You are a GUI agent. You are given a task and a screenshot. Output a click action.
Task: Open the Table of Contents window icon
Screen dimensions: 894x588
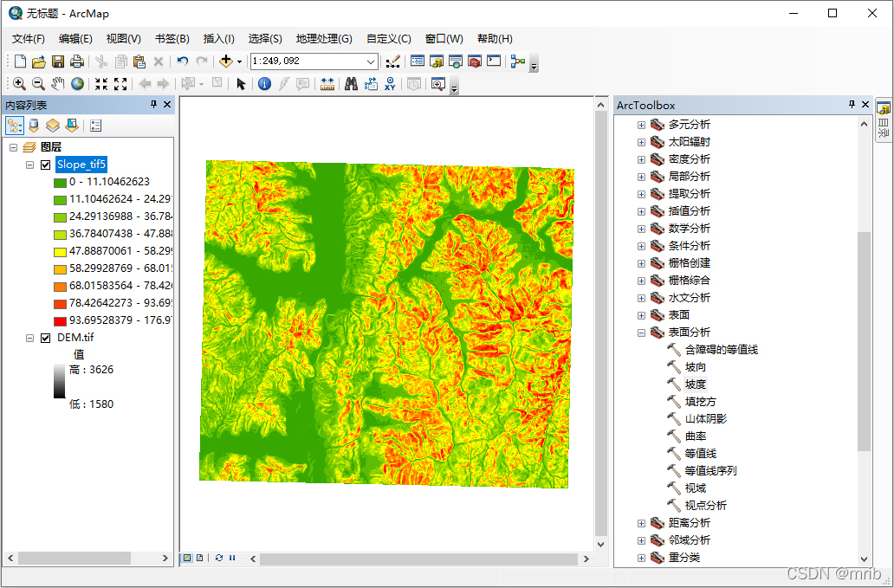tap(418, 61)
